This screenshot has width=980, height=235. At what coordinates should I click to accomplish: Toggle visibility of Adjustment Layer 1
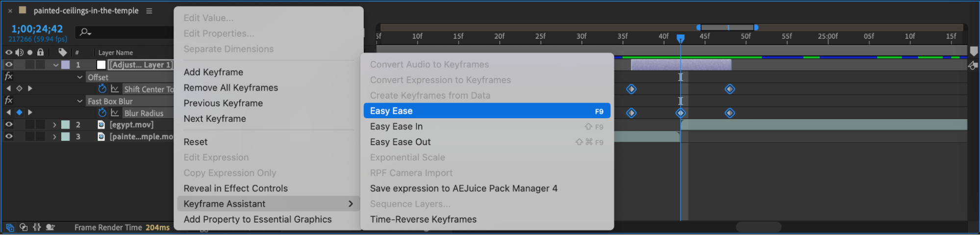click(8, 64)
